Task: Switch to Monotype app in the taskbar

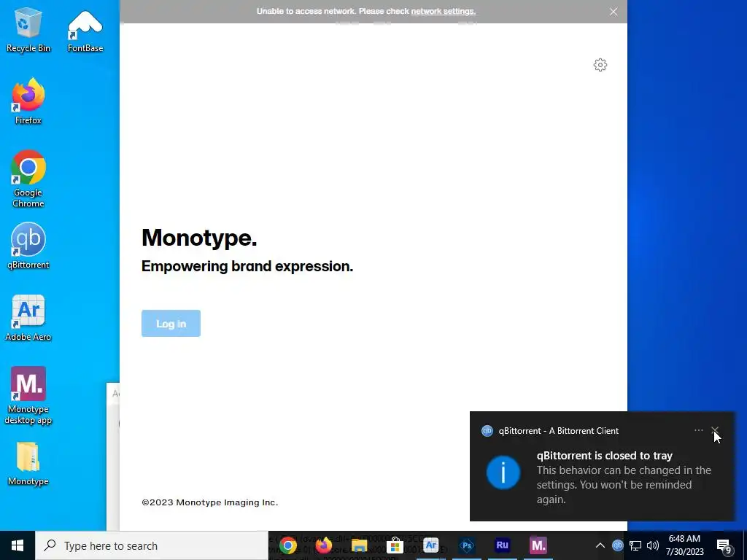Action: (x=538, y=545)
